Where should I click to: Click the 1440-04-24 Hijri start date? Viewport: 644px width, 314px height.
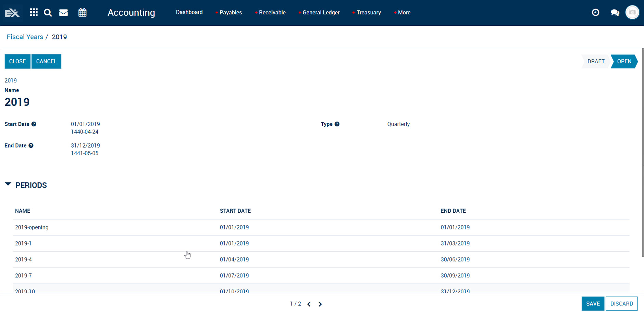point(85,132)
